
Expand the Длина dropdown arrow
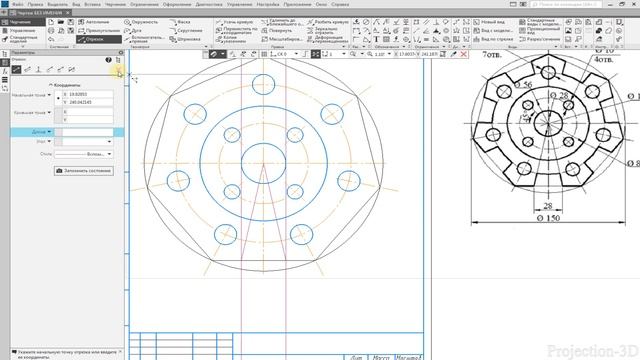(x=49, y=132)
